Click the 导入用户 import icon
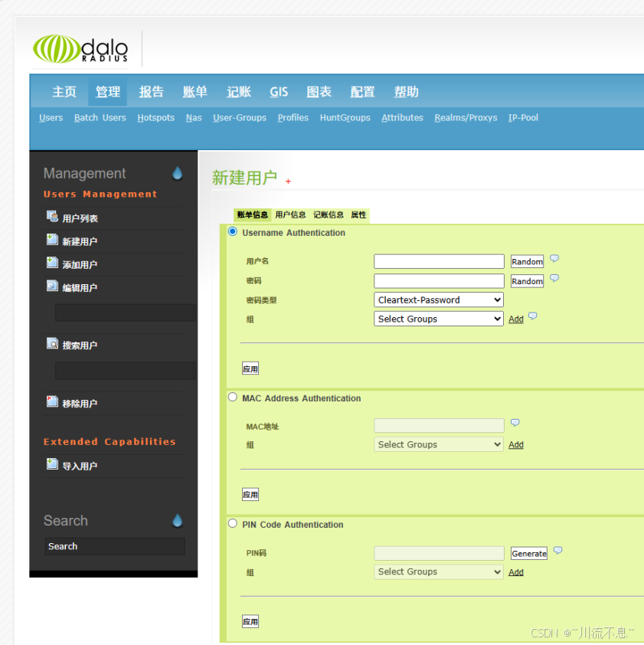644x645 pixels. coord(52,464)
